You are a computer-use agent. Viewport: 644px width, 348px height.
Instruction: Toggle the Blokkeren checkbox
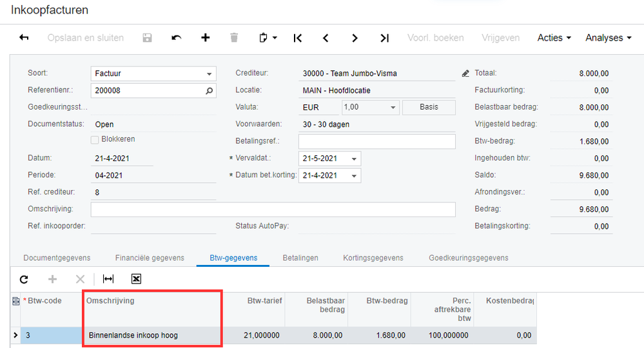(x=95, y=140)
